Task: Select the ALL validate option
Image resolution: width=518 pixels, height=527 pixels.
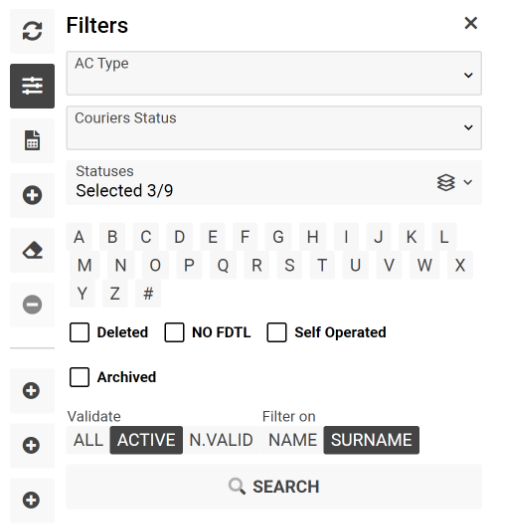Action: [x=88, y=440]
